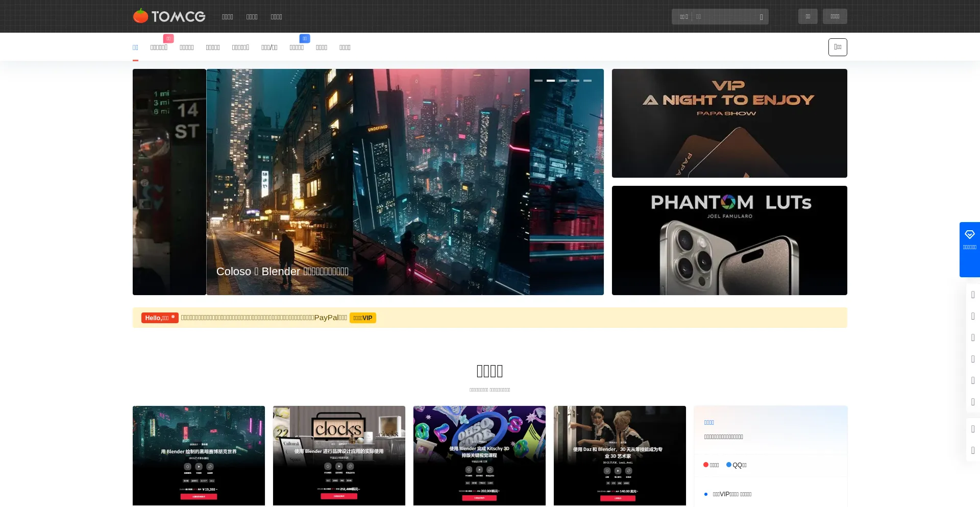Click the blue bullet beside the VIP sidebar link
980x507 pixels.
click(706, 494)
